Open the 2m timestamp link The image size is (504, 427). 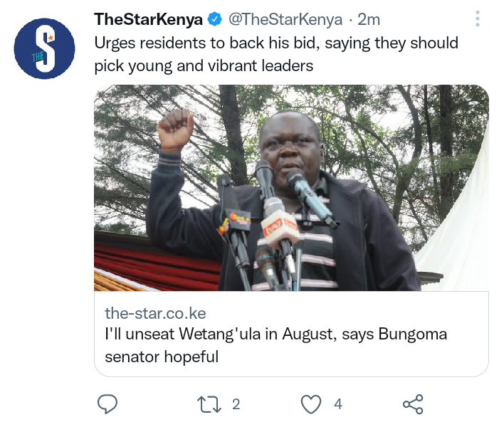coord(369,20)
